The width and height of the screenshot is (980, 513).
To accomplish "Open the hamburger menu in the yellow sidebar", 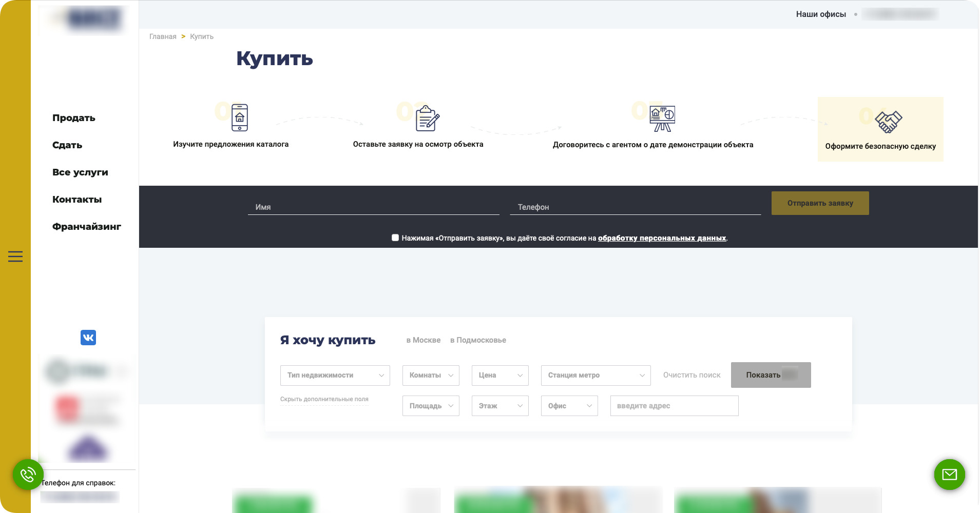I will 15,256.
